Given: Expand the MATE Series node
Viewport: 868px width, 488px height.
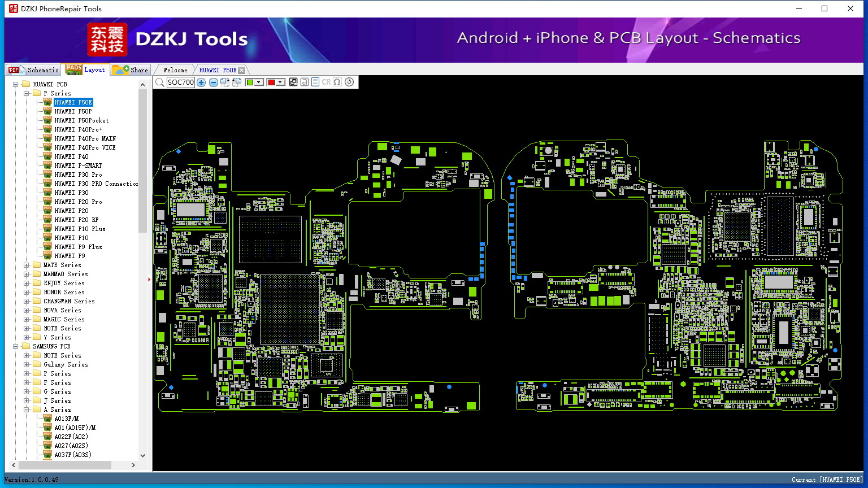Looking at the screenshot, I should [x=27, y=265].
